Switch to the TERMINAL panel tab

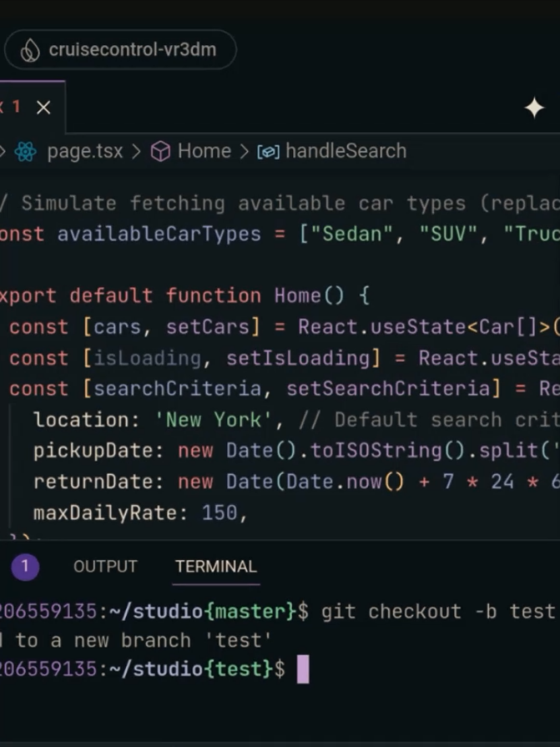click(216, 566)
